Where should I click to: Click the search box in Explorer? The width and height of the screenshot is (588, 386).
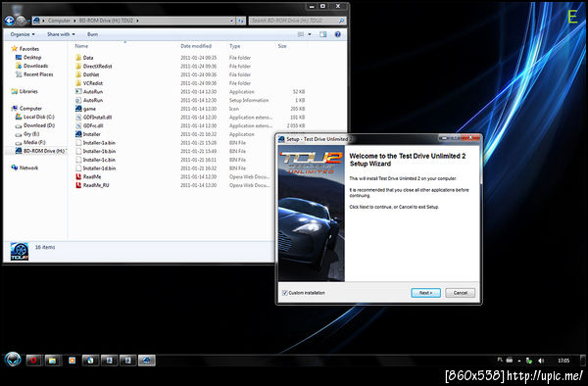coord(297,21)
